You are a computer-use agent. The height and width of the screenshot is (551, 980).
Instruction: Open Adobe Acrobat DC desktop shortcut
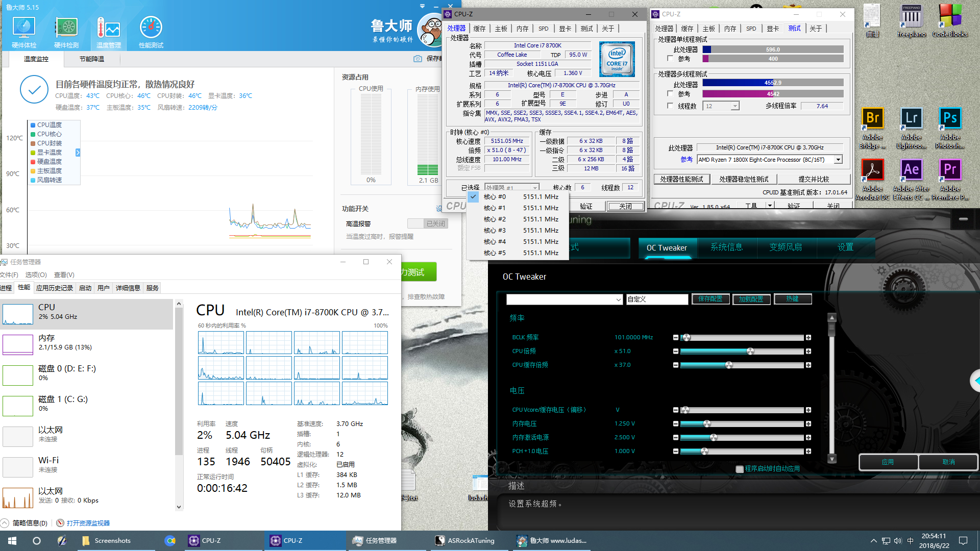pos(872,180)
